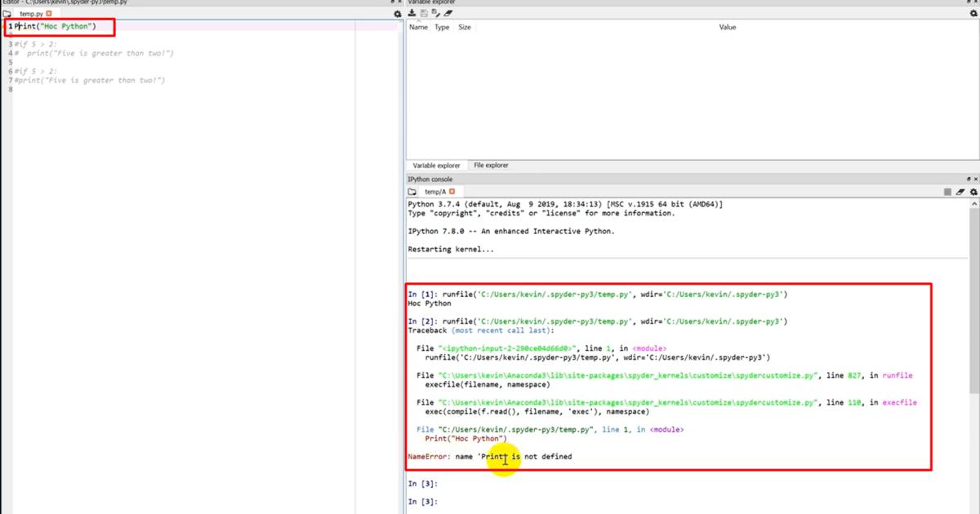Image resolution: width=980 pixels, height=514 pixels.
Task: Click the browse tabs folder icon in editor
Action: pos(7,15)
